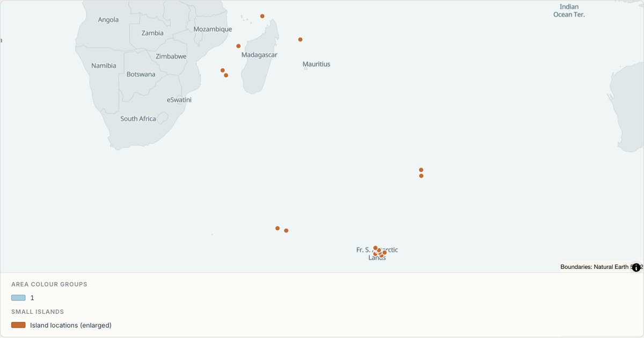Image resolution: width=644 pixels, height=338 pixels.
Task: Open the map info icon button
Action: 636,267
